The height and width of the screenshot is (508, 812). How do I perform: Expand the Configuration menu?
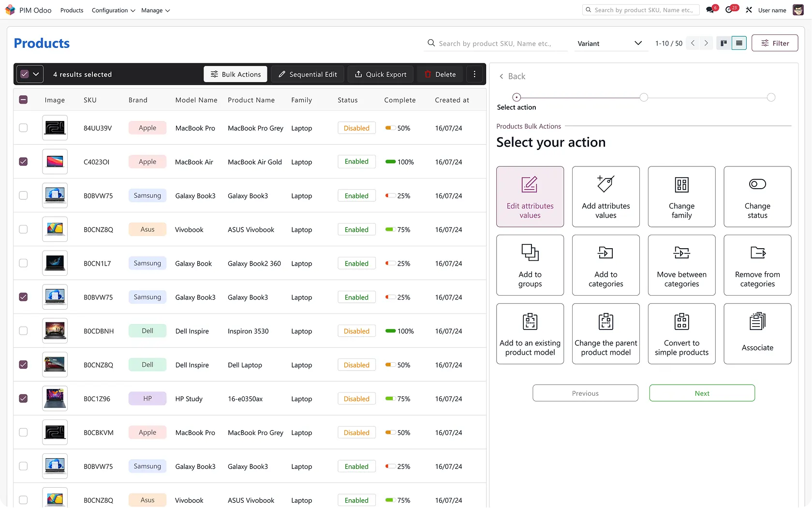click(113, 10)
